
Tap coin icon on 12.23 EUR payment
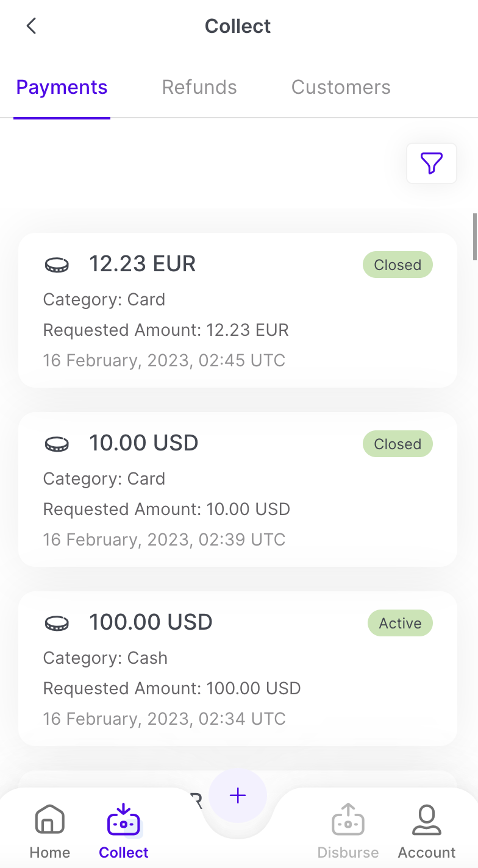[x=57, y=265]
